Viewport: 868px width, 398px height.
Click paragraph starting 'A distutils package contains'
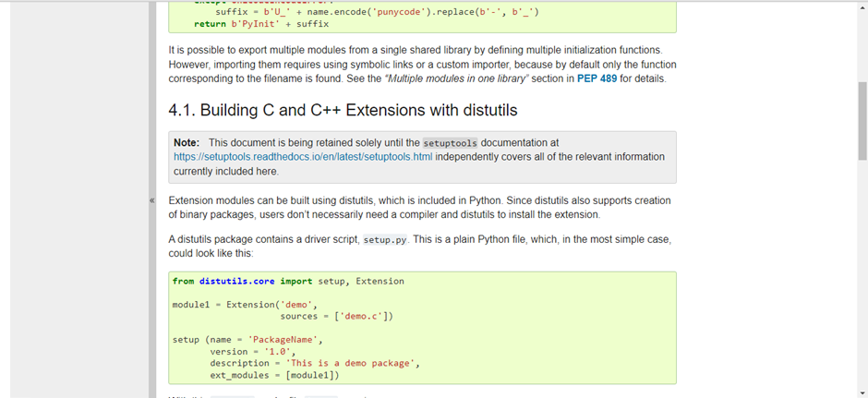pyautogui.click(x=420, y=247)
